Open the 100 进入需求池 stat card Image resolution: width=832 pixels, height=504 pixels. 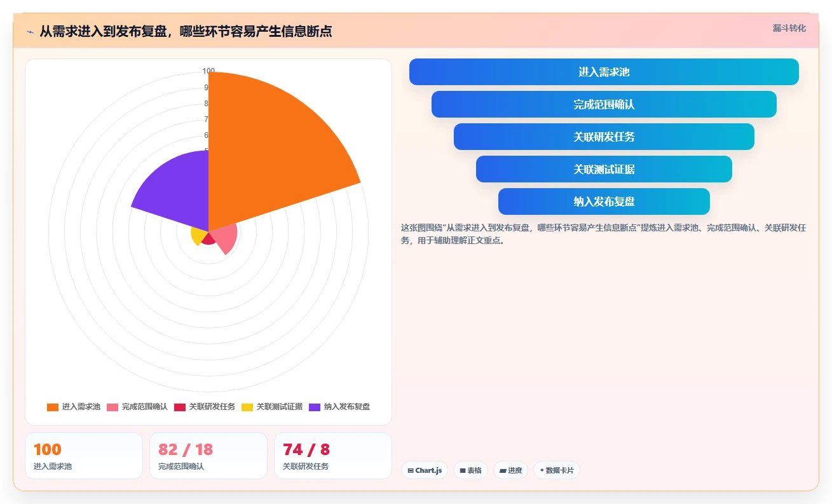pos(84,456)
